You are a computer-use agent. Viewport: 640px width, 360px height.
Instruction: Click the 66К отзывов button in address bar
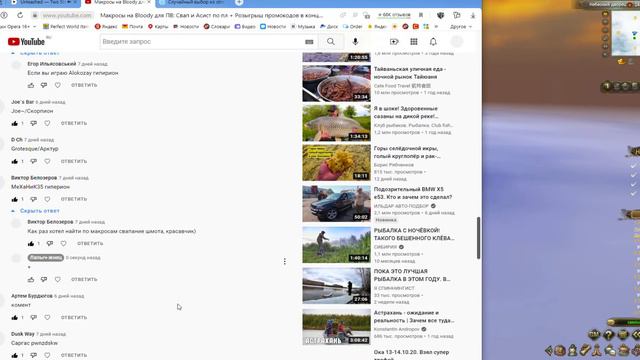394,15
